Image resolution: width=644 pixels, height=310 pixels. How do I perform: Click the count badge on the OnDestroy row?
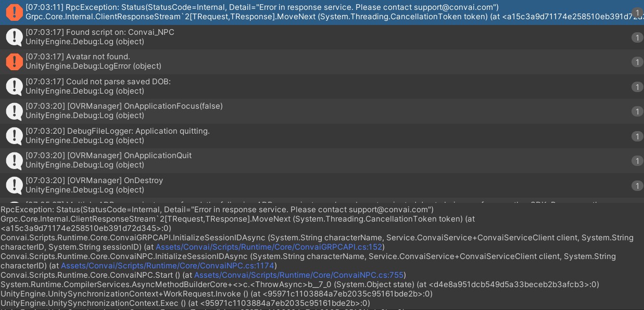[x=637, y=186]
